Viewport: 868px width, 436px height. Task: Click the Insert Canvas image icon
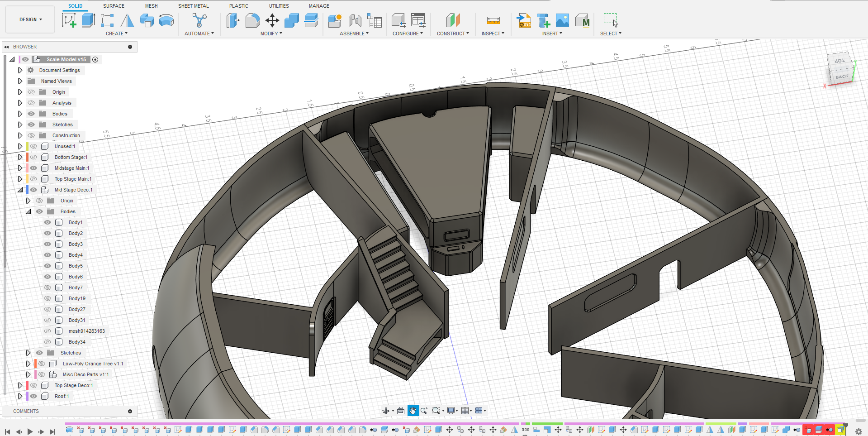pos(562,20)
